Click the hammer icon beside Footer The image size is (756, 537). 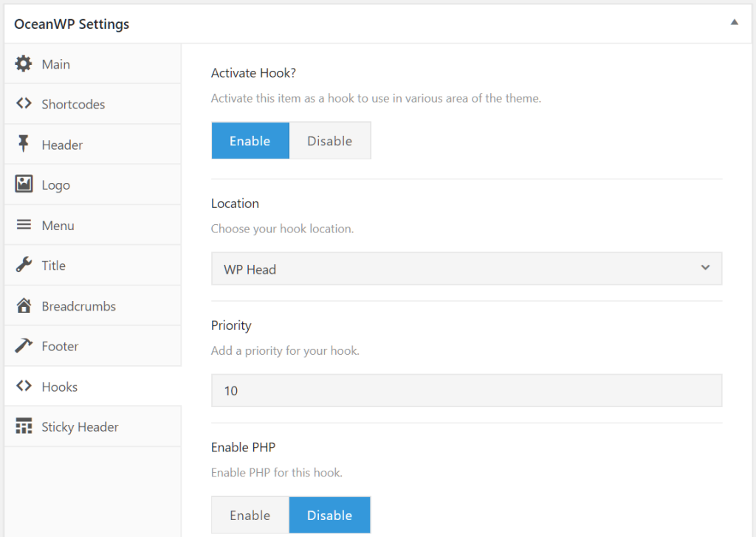[x=24, y=346]
